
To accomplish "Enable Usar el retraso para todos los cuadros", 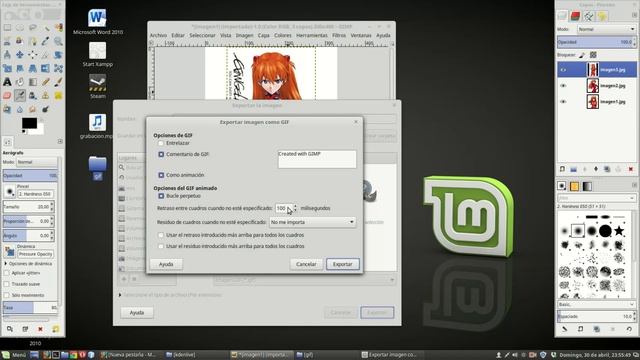I will point(161,235).
